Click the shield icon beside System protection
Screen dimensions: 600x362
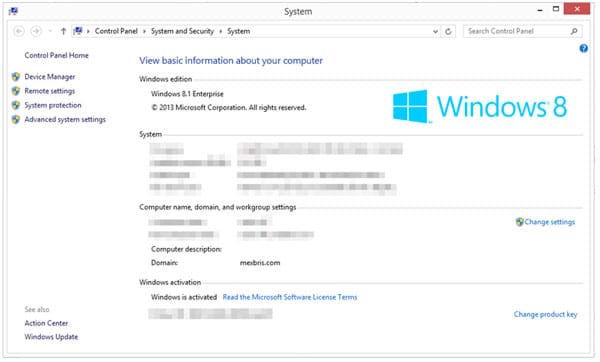16,105
